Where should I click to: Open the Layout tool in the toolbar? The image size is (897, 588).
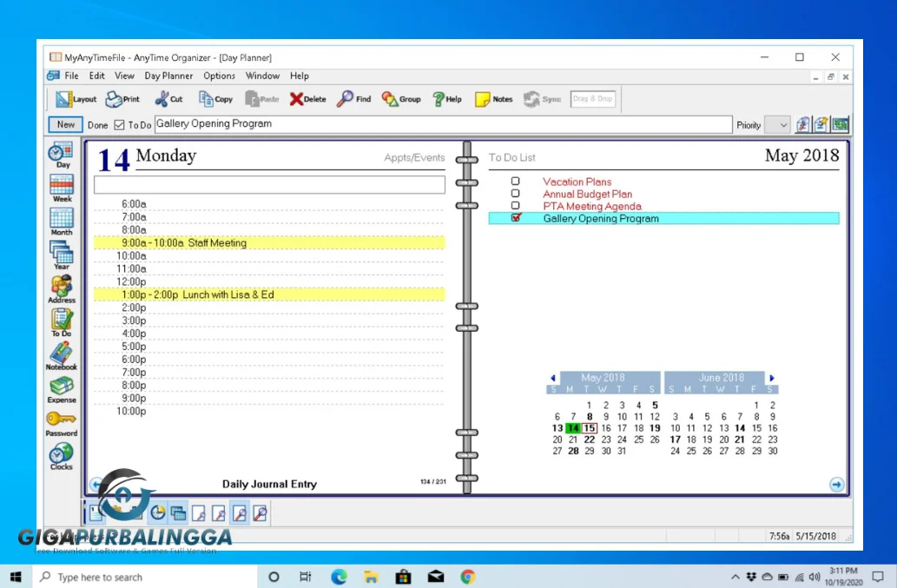76,99
